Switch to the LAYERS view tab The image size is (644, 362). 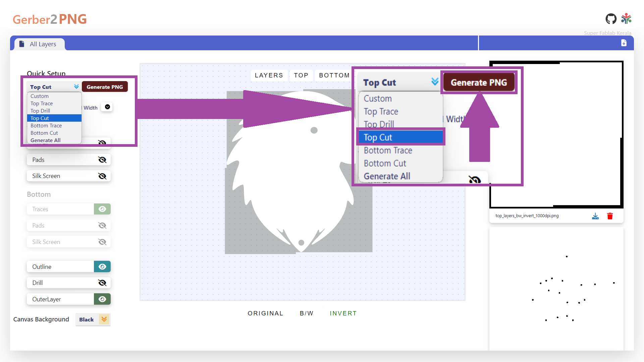pyautogui.click(x=269, y=75)
